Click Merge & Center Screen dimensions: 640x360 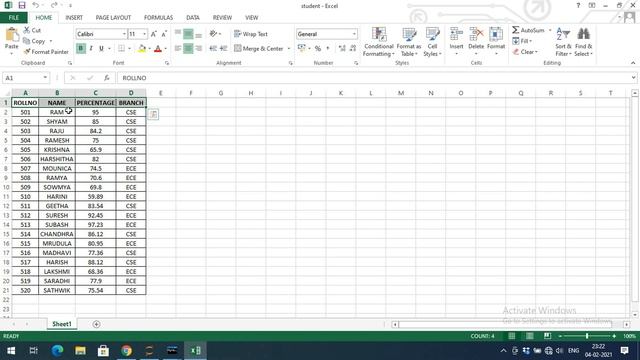click(x=259, y=49)
